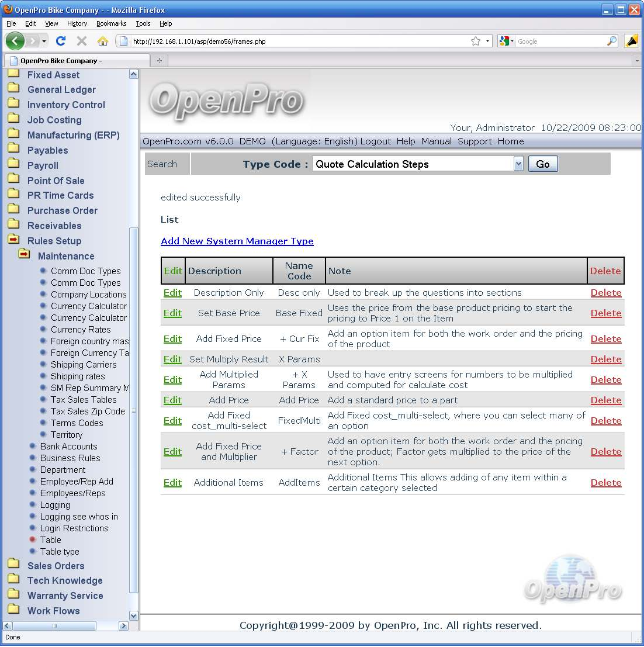Open the back-forward history dropdown arrow
644x647 pixels.
[x=44, y=41]
